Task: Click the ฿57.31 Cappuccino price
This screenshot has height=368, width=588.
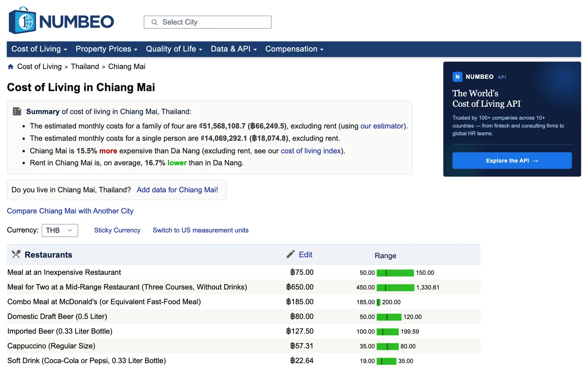Action: [302, 346]
